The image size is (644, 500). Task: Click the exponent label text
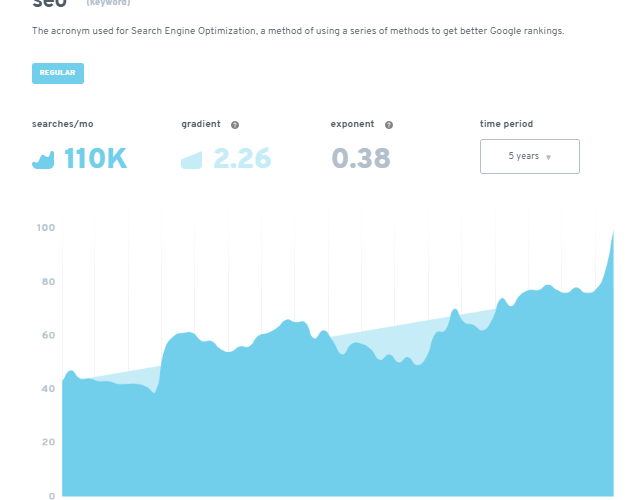[352, 124]
